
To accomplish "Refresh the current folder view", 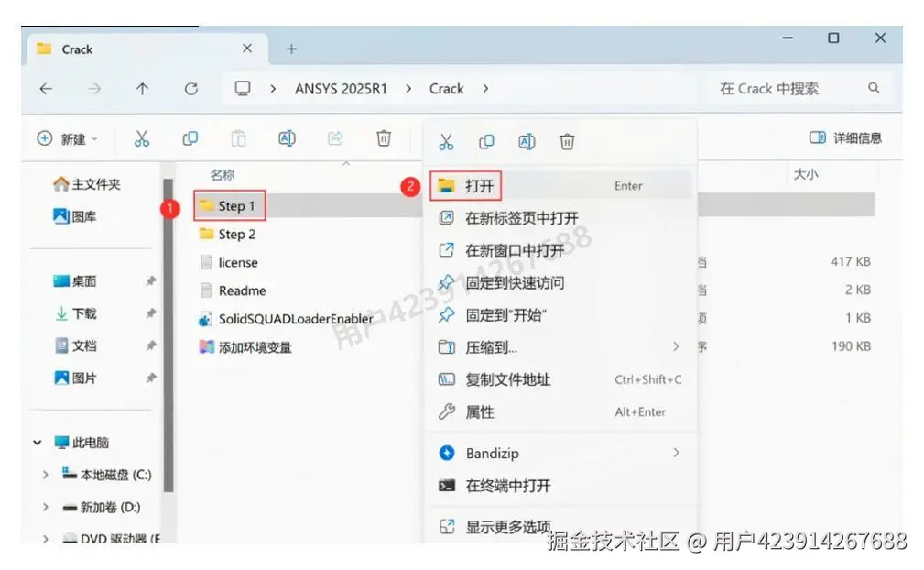I will [x=190, y=89].
